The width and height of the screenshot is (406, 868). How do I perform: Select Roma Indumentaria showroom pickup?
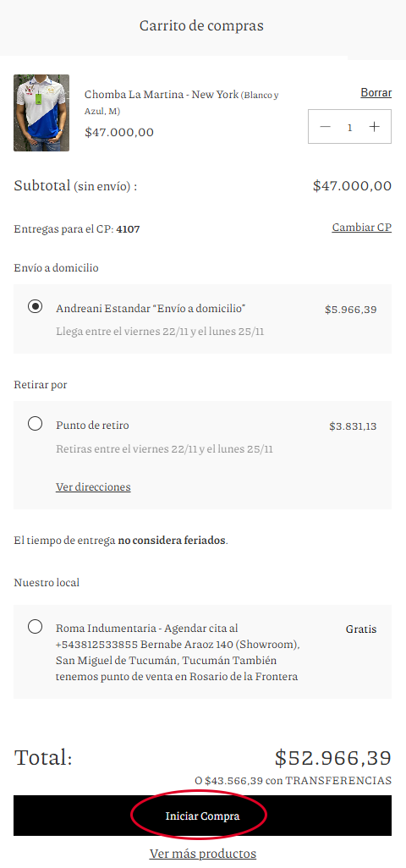(x=35, y=627)
